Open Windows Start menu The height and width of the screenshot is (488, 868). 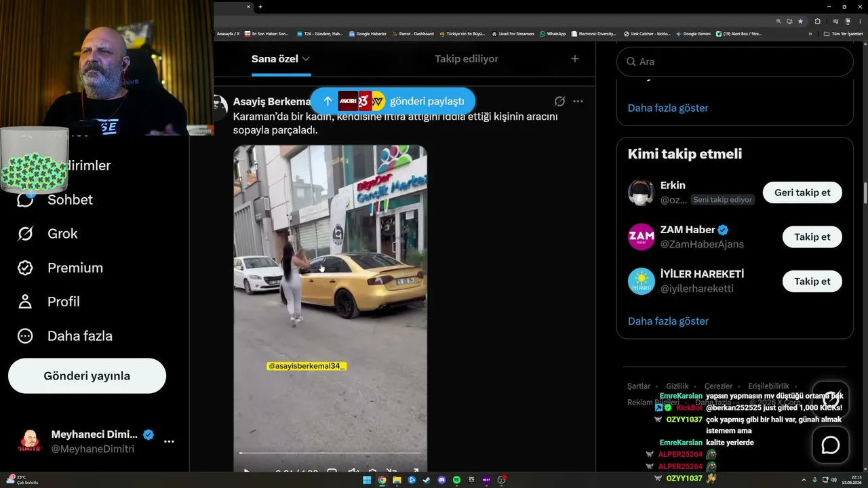click(367, 480)
